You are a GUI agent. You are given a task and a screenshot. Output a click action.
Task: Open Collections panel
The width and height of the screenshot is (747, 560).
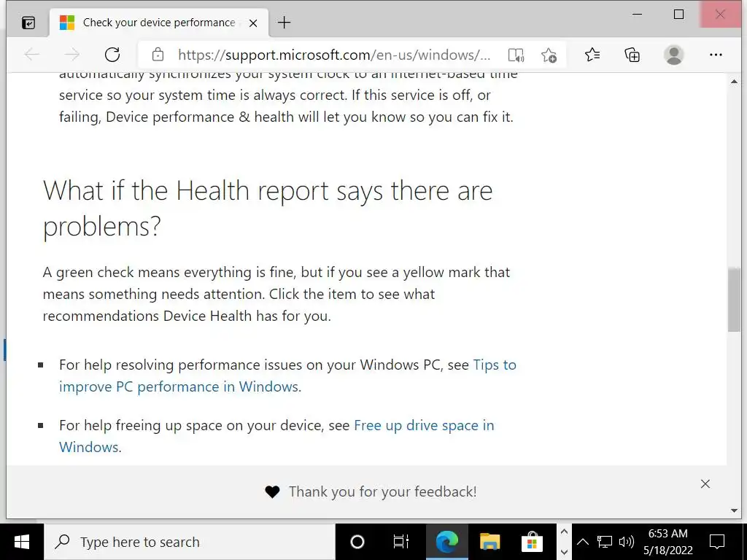632,55
